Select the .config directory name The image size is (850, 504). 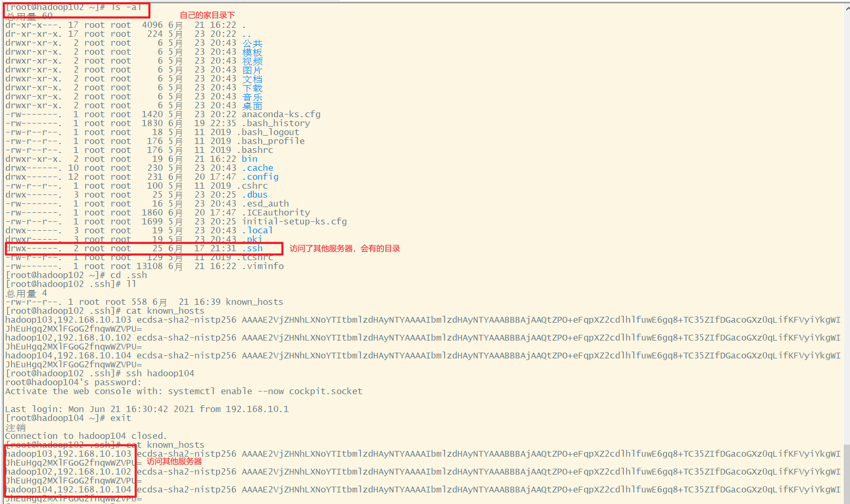[260, 177]
